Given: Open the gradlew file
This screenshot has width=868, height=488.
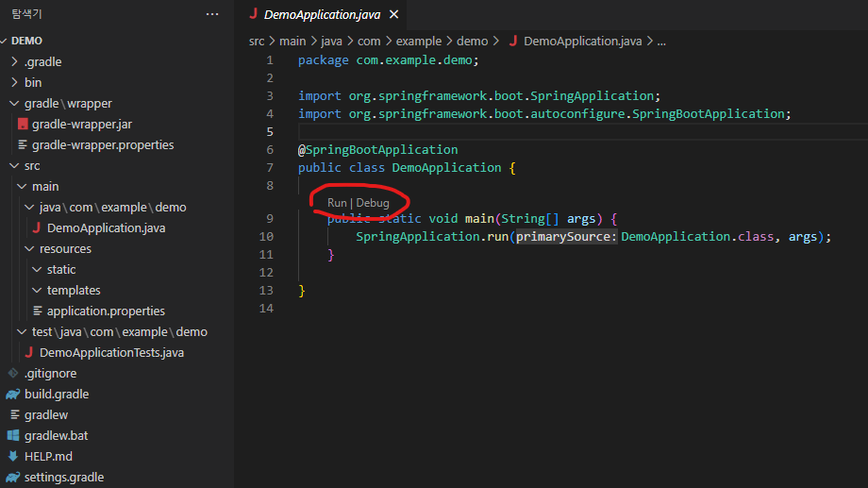Looking at the screenshot, I should point(46,415).
